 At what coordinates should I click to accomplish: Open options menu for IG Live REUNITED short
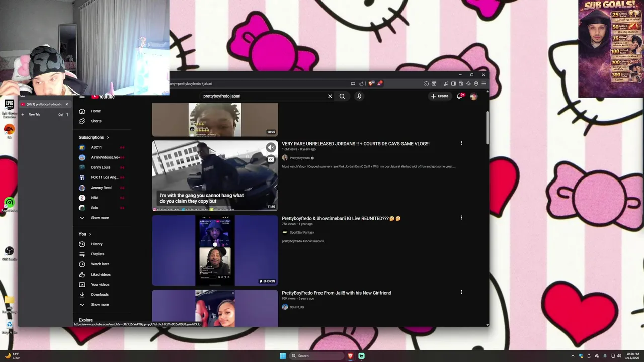[x=461, y=218]
